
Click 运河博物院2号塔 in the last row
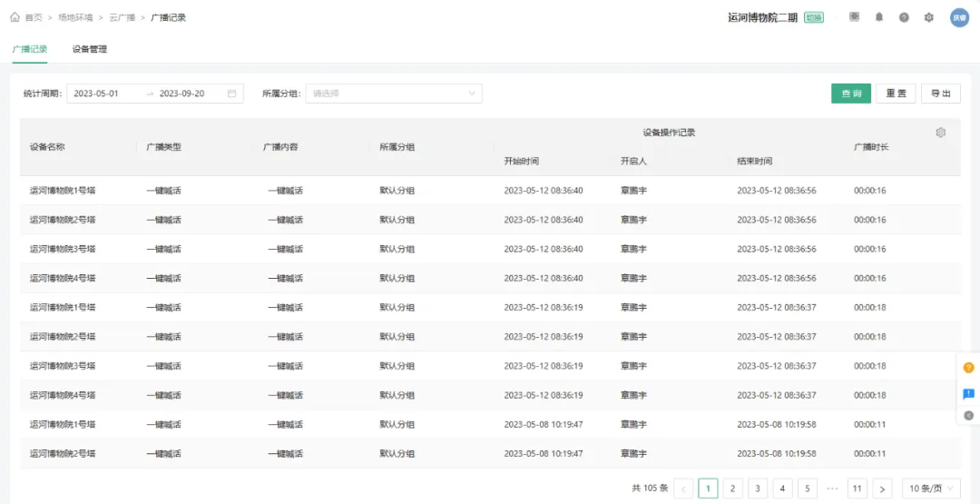coord(63,453)
